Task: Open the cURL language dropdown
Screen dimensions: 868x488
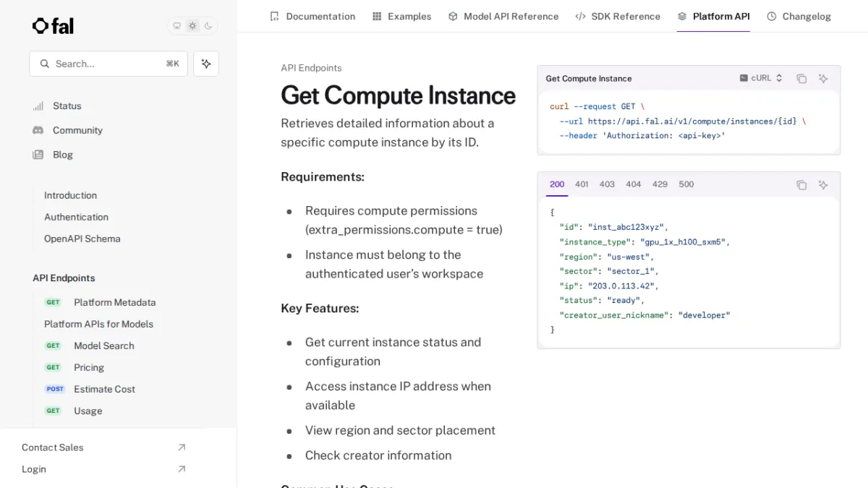Action: (761, 78)
